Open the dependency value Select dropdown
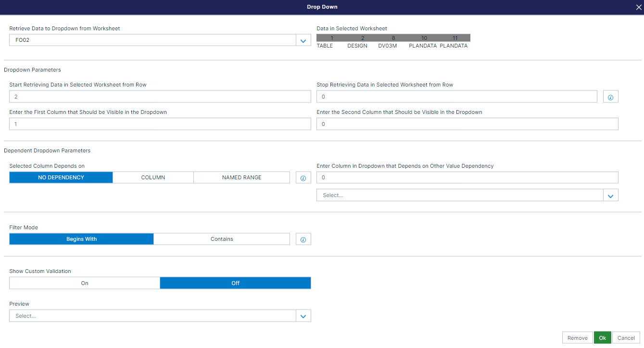Screen dimensions: 644x348 (610, 195)
